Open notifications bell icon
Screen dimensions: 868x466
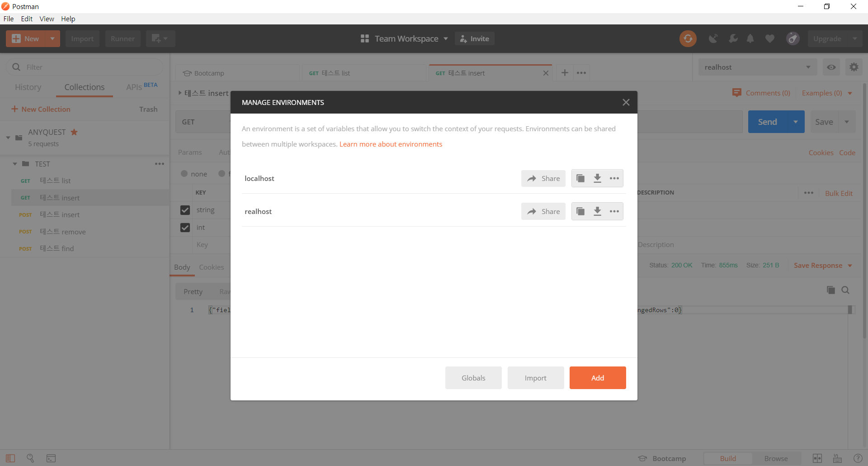[x=750, y=38]
